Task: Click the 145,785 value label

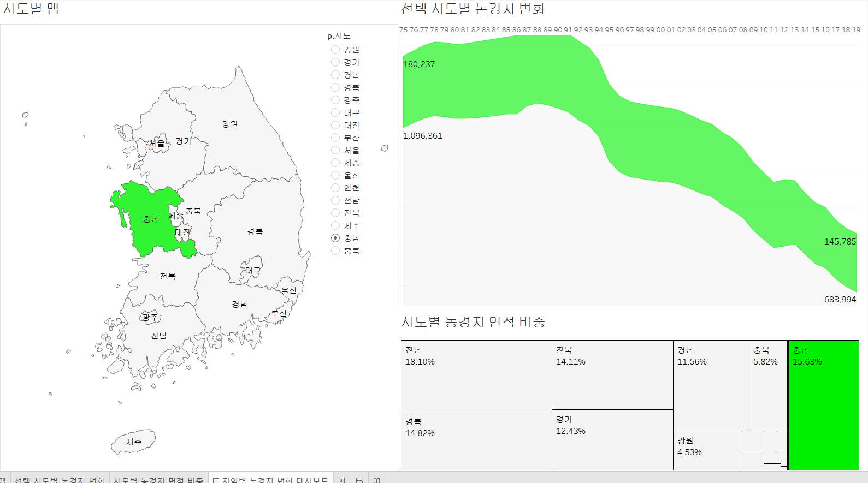Action: click(x=840, y=242)
